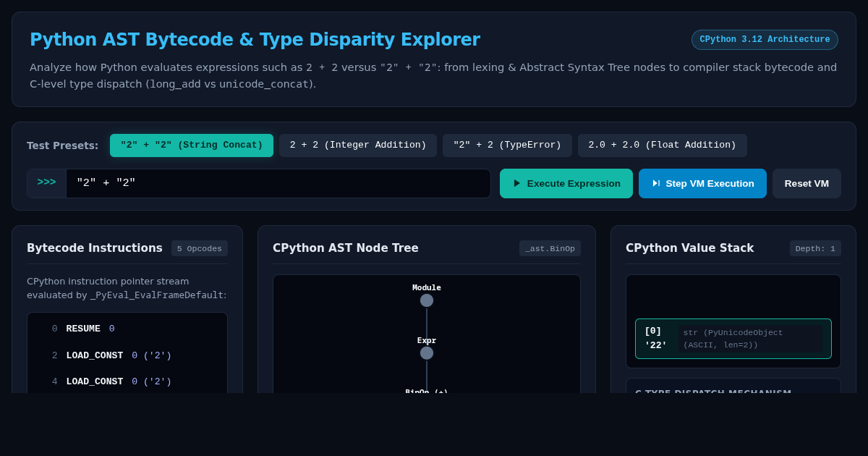The height and width of the screenshot is (456, 868).
Task: Click the >>> prompt symbol
Action: (x=46, y=182)
